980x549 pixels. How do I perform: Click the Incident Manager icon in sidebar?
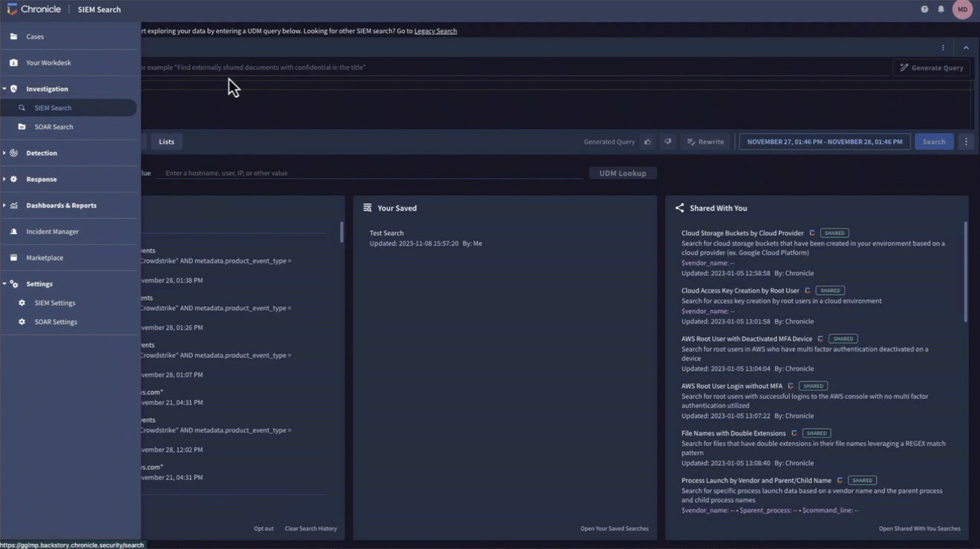[13, 231]
